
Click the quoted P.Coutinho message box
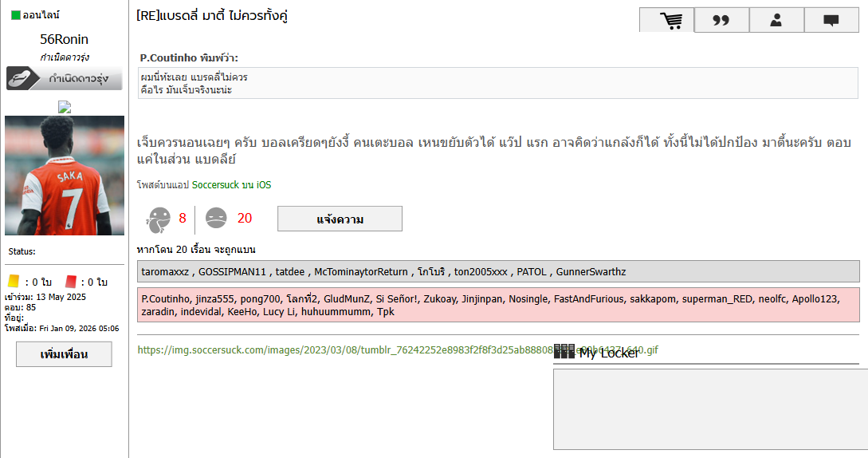498,83
